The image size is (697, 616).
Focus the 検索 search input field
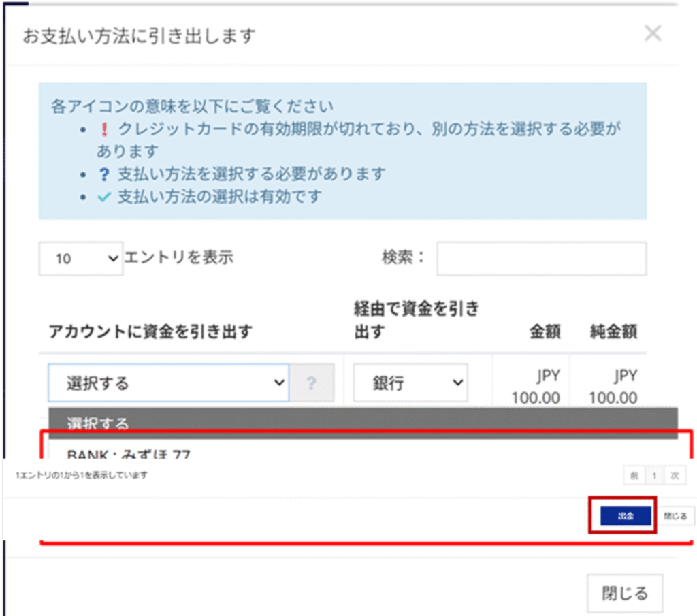coord(541,259)
